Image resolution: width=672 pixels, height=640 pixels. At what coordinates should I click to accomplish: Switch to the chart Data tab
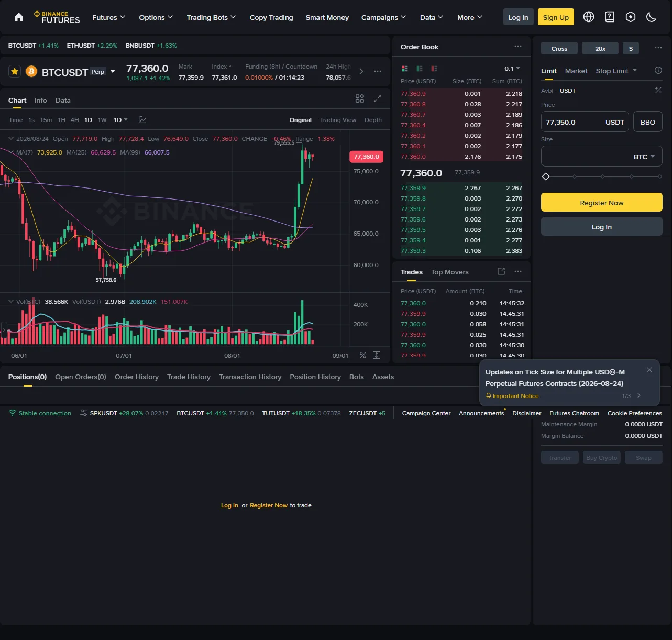(x=63, y=100)
